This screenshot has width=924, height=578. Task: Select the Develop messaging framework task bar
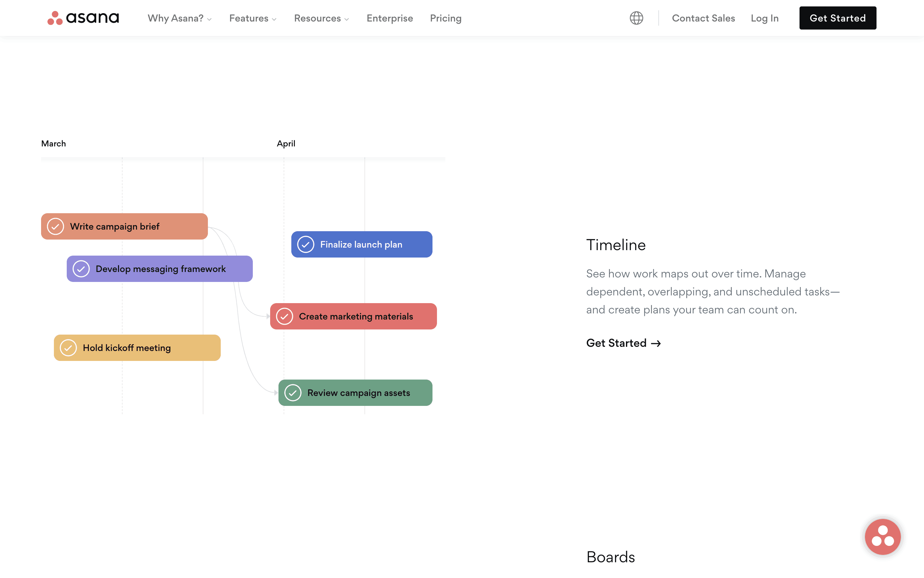coord(159,269)
